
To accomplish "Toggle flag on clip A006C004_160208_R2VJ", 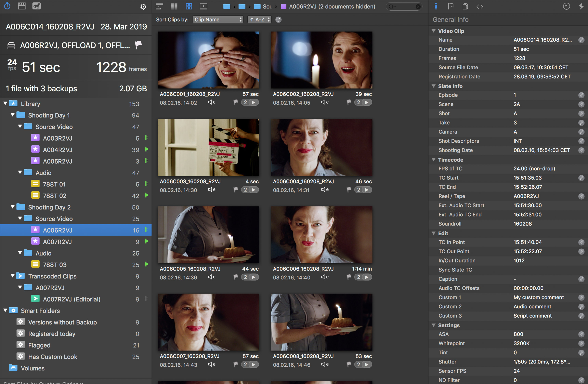I will 349,190.
